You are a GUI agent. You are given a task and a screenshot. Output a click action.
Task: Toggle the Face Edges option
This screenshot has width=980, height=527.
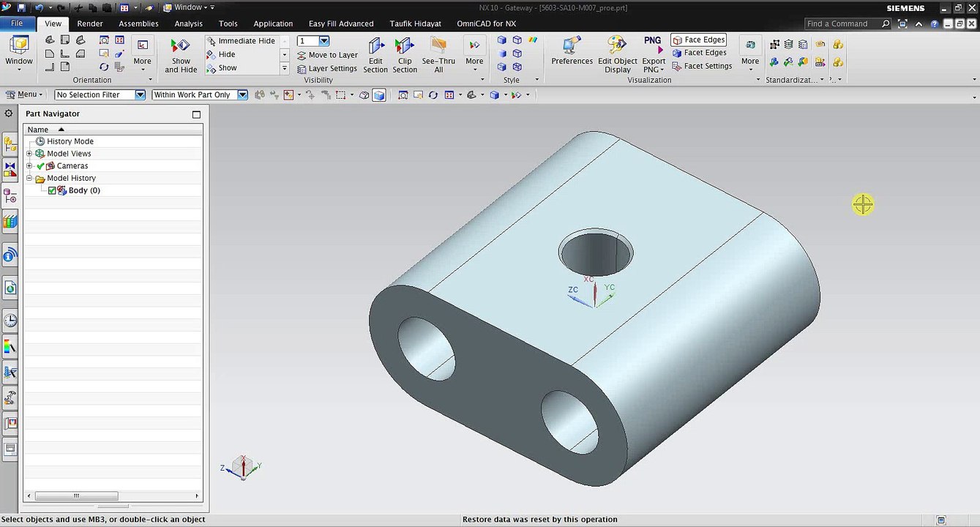pyautogui.click(x=698, y=40)
